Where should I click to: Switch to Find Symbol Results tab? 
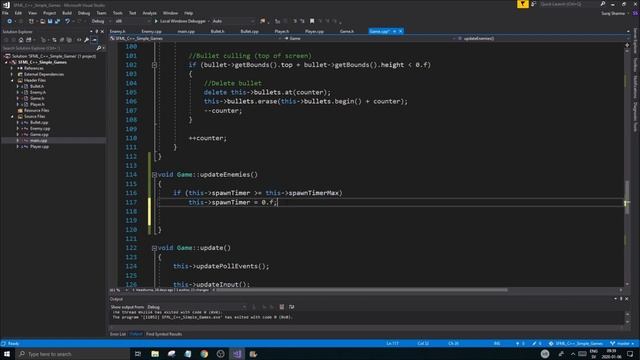(164, 334)
